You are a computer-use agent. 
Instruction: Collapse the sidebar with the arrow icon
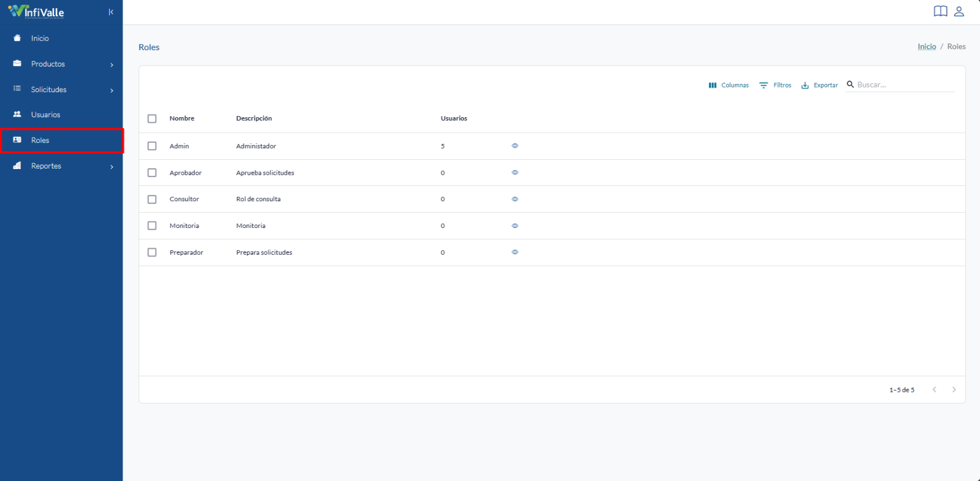[x=111, y=12]
